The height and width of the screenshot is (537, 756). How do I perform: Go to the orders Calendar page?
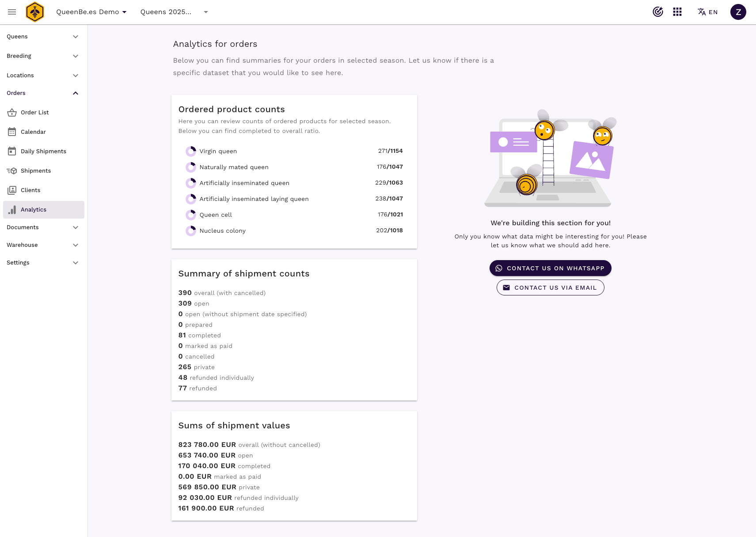pos(33,132)
